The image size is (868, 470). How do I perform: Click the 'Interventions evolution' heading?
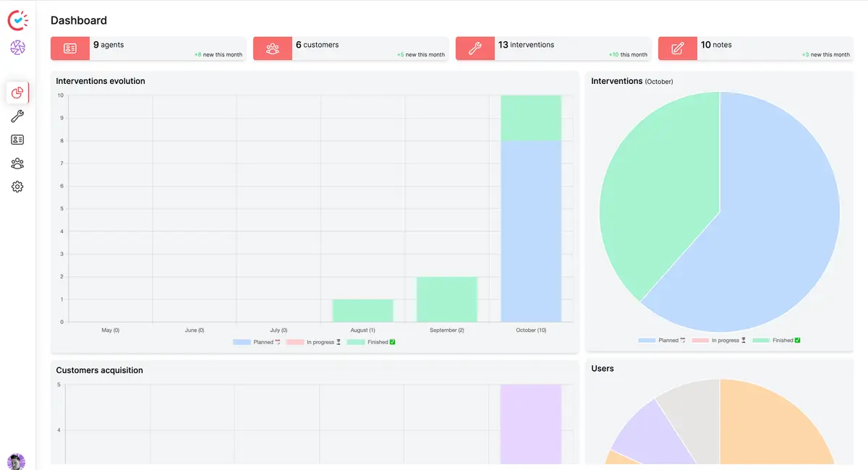pos(101,81)
